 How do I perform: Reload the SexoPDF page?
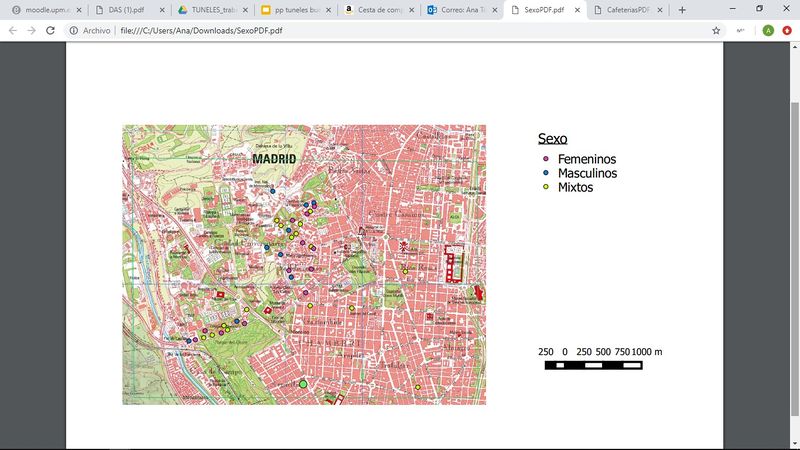pos(52,31)
